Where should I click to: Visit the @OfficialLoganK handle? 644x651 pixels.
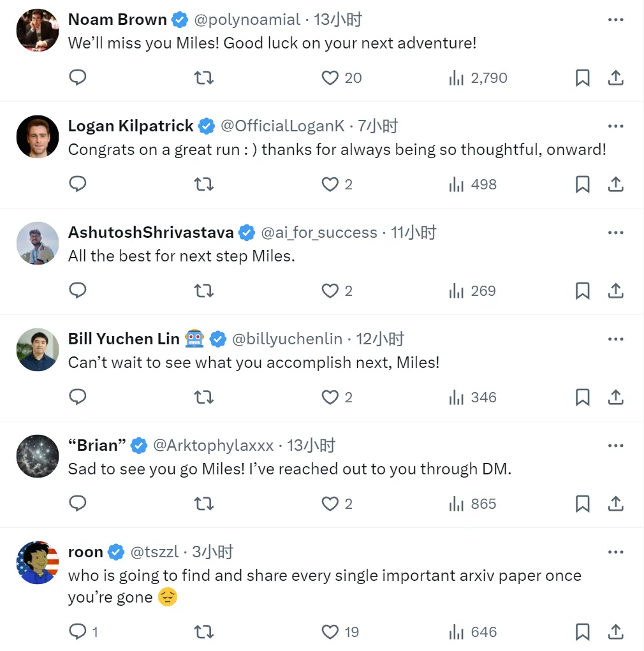[282, 126]
